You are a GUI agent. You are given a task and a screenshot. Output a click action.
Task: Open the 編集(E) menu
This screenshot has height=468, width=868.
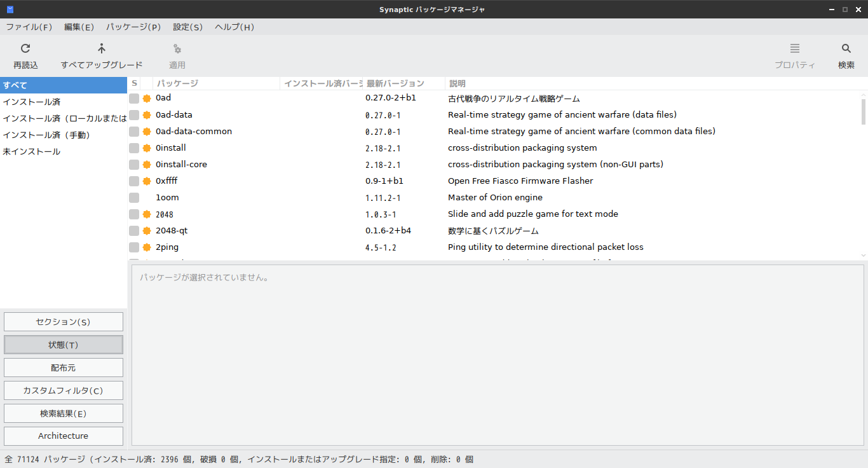click(x=79, y=27)
